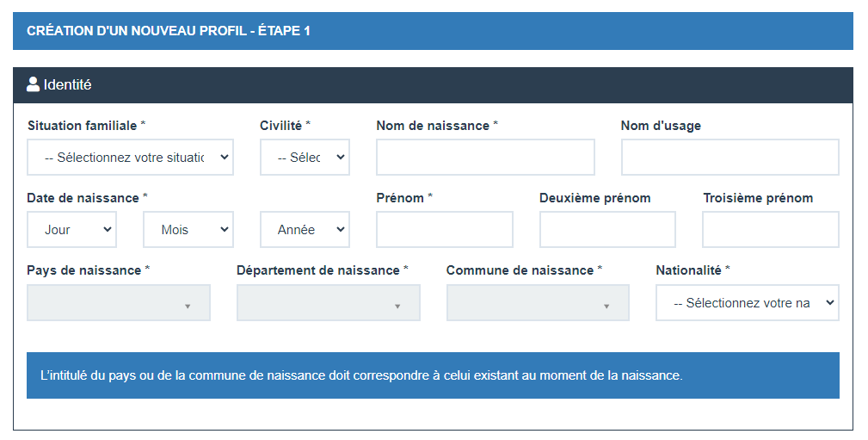Click arrow in Pays de naissance box

coord(188,307)
